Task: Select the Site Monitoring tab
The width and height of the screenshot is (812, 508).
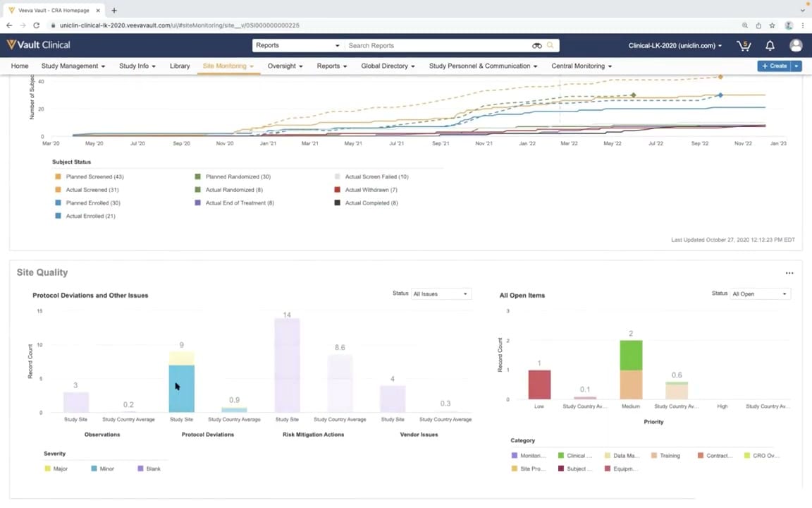Action: tap(228, 66)
